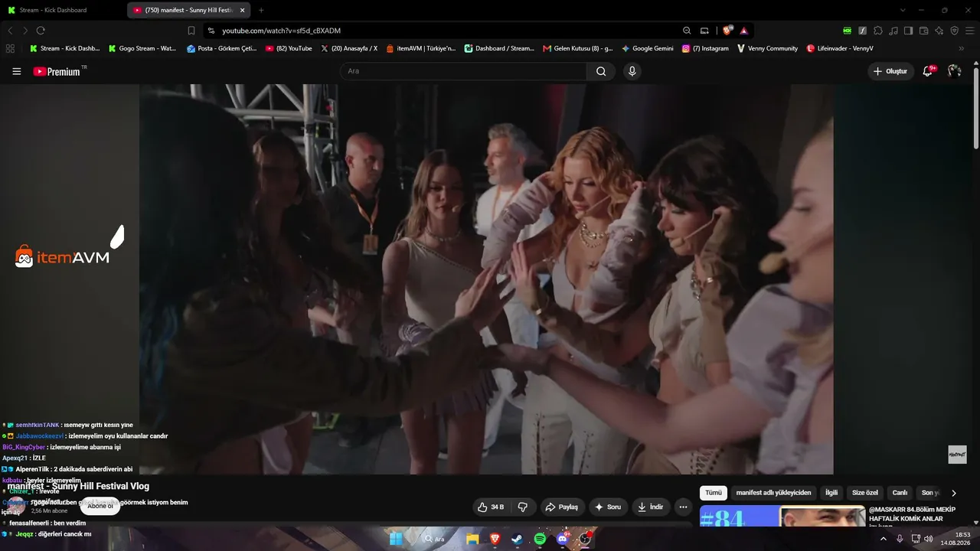Start voice search with the microphone
Viewport: 980px width, 551px height.
click(x=632, y=71)
